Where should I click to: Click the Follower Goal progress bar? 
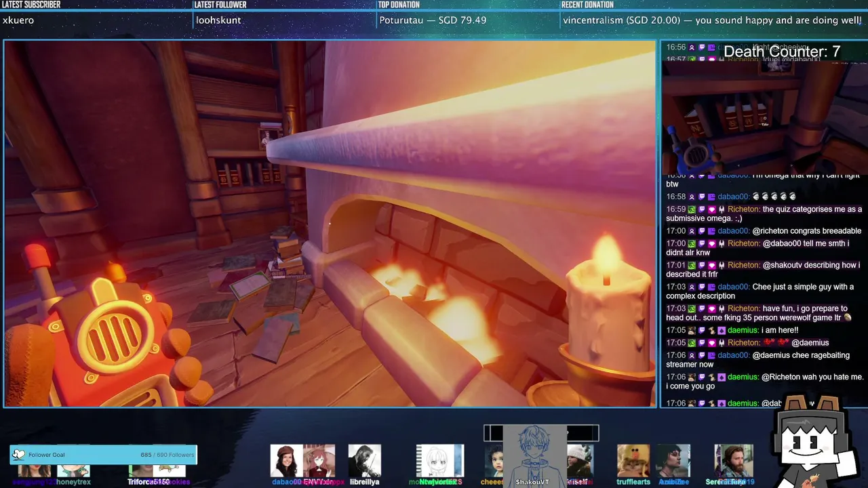point(104,455)
